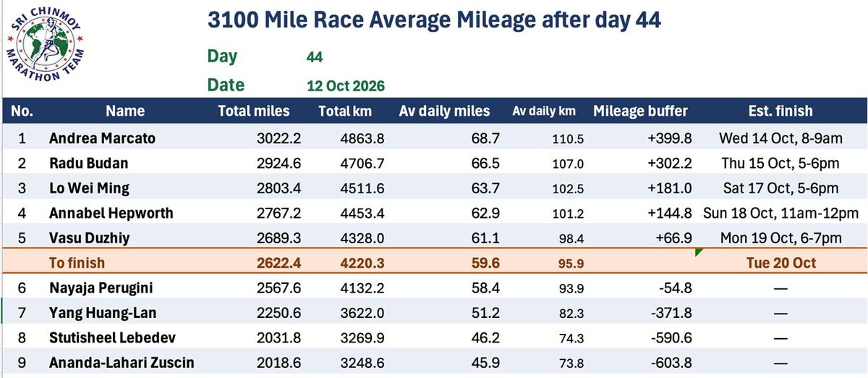Click the Vasu Duzhiy name cell
868x378 pixels.
pos(91,238)
